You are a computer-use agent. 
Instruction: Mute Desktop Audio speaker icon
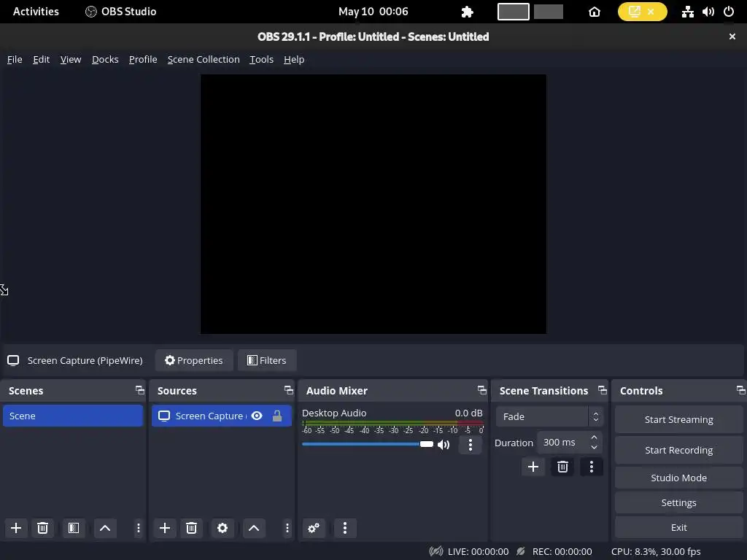(x=444, y=445)
